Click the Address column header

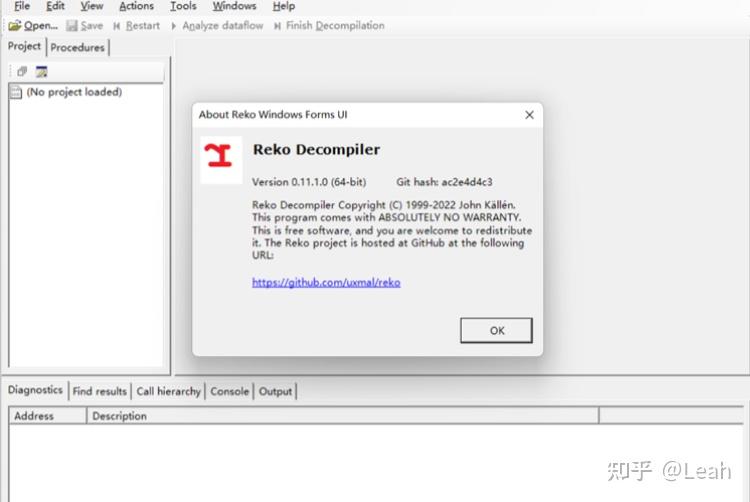[x=48, y=416]
